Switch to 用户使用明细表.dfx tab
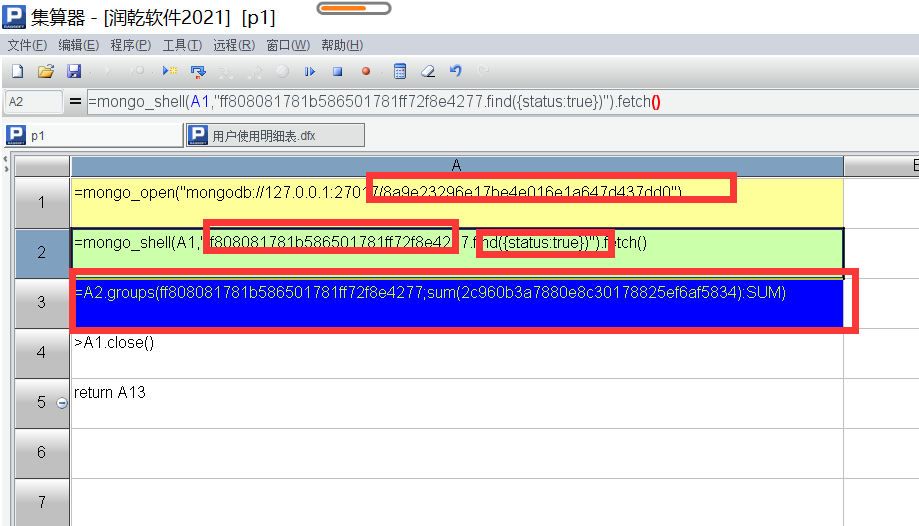Screen dimensions: 919x526 (275, 135)
